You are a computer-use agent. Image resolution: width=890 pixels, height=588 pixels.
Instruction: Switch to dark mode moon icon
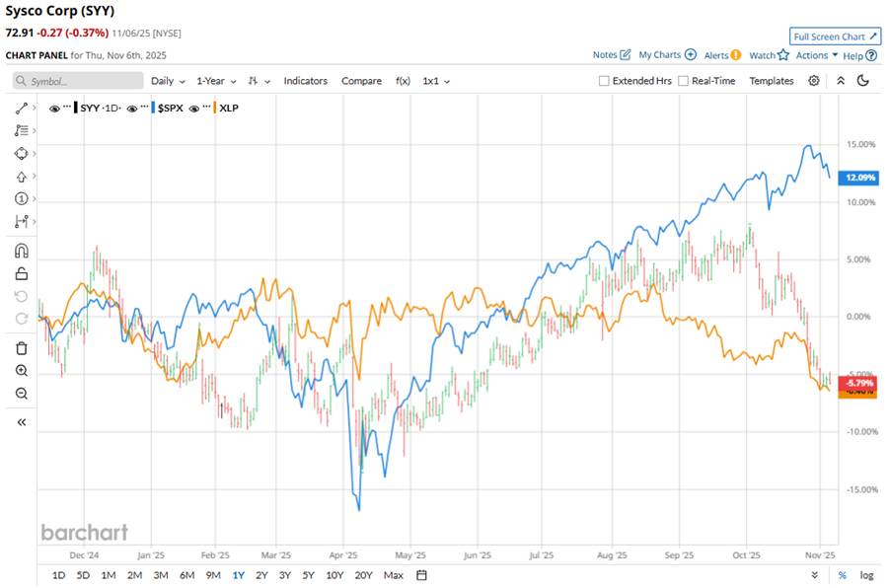coord(863,81)
